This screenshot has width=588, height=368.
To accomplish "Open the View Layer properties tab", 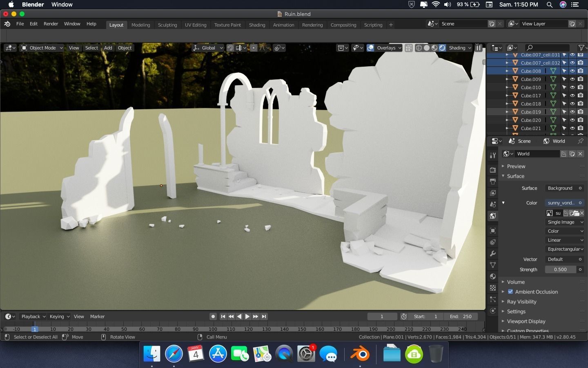I will [x=493, y=193].
